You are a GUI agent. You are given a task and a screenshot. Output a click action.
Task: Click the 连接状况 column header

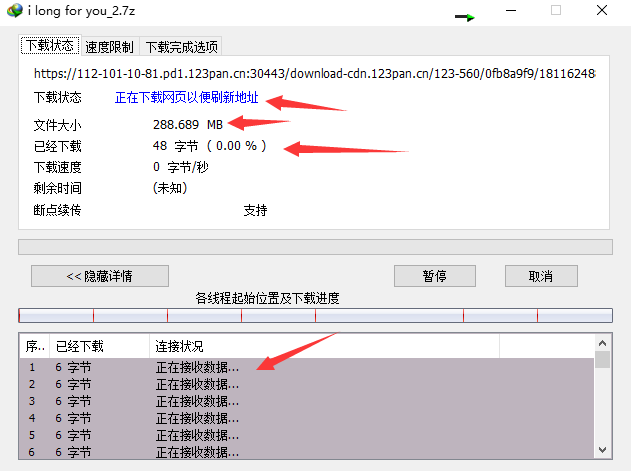click(324, 346)
